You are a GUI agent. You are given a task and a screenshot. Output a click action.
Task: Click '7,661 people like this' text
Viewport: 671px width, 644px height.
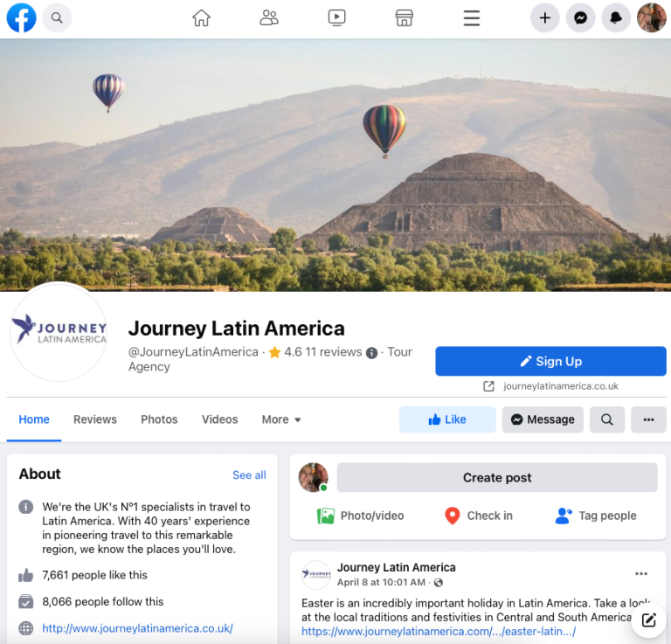[x=94, y=575]
